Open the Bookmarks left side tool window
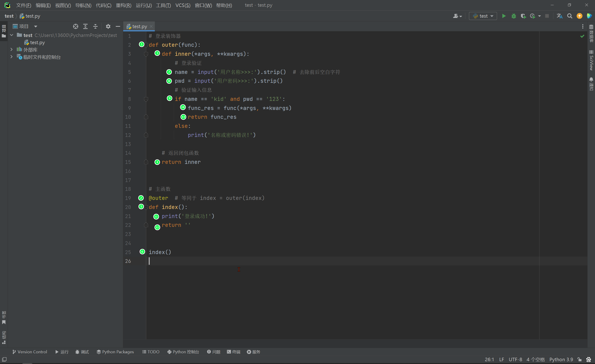The image size is (595, 364). [x=4, y=318]
